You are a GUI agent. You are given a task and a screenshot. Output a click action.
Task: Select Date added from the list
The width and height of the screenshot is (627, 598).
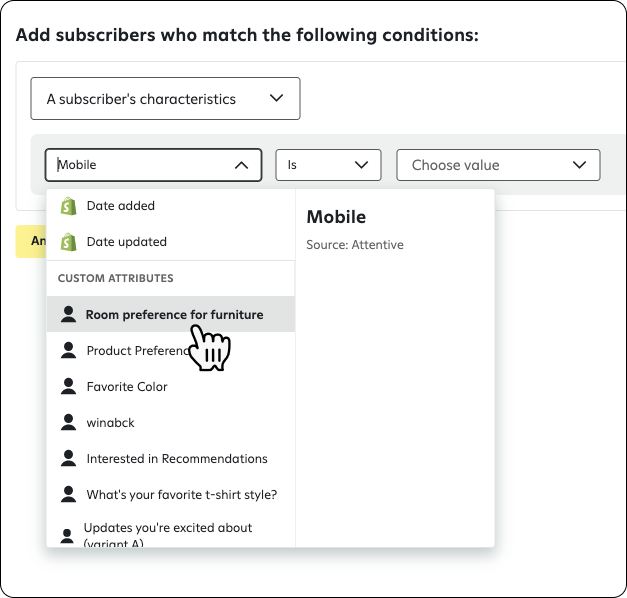[x=171, y=206]
